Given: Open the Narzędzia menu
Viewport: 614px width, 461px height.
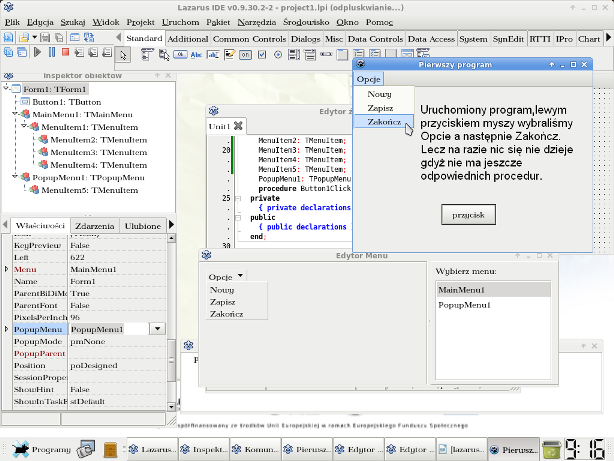Looking at the screenshot, I should (256, 22).
